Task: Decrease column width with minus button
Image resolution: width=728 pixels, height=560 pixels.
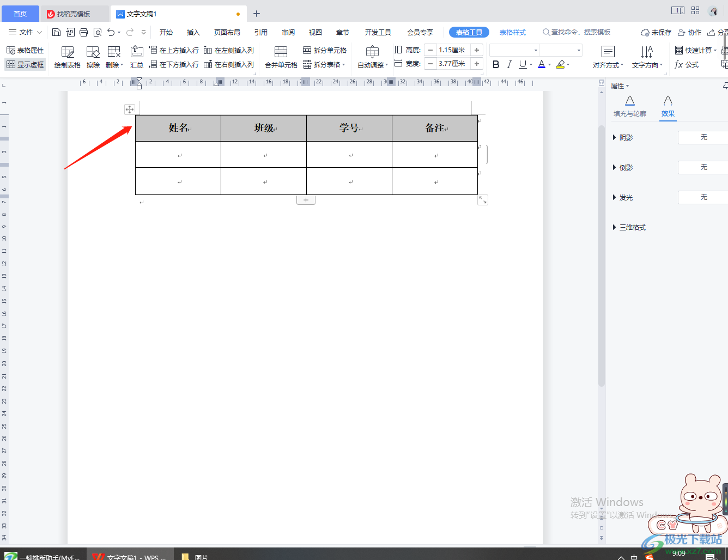Action: [x=430, y=64]
